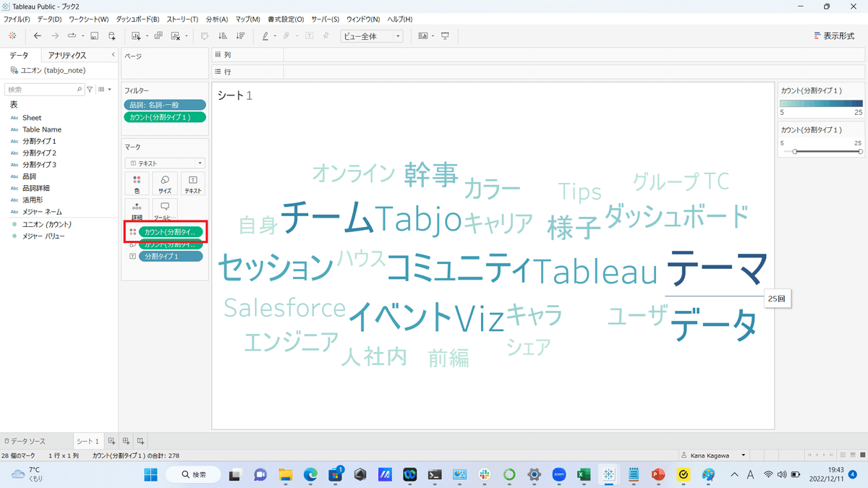Click the new story tab icon at bottom
This screenshot has height=488, width=868.
[140, 440]
